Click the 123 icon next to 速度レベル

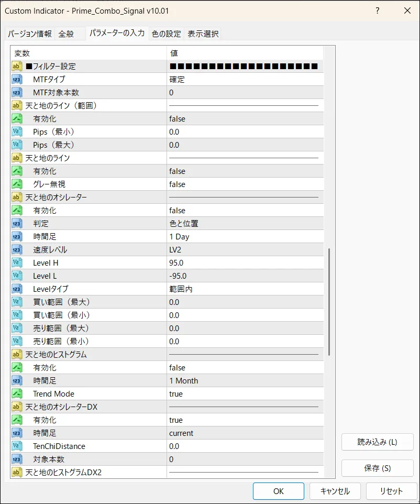pyautogui.click(x=17, y=250)
